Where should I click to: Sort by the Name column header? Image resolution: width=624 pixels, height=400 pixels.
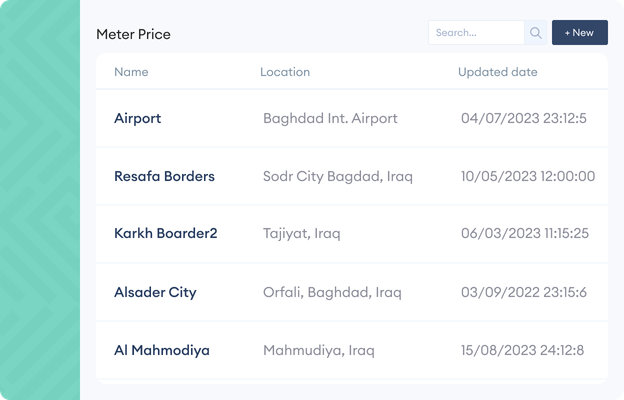[131, 72]
